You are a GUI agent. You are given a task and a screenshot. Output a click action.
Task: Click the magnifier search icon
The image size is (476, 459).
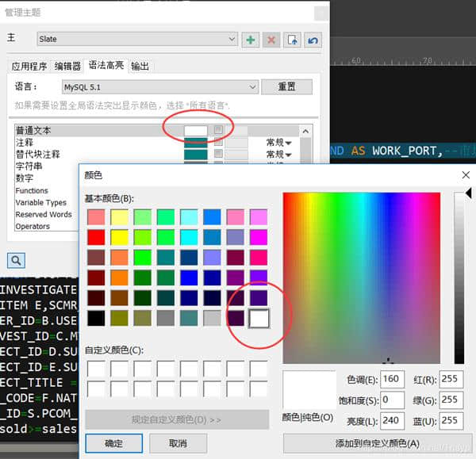click(17, 260)
